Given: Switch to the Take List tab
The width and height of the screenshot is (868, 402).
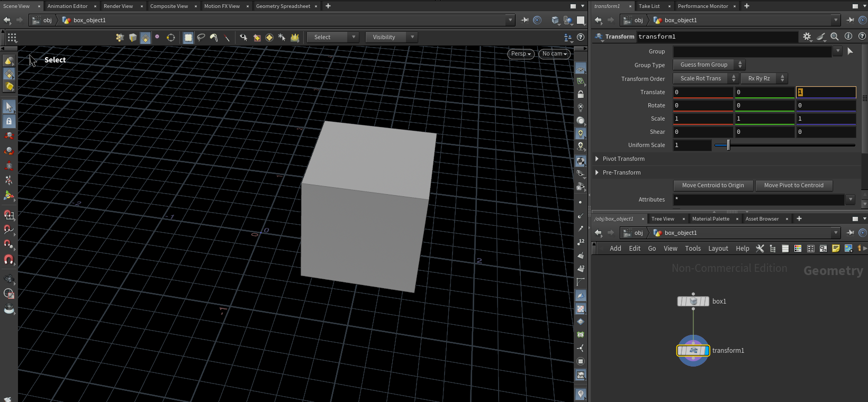Looking at the screenshot, I should pyautogui.click(x=649, y=6).
